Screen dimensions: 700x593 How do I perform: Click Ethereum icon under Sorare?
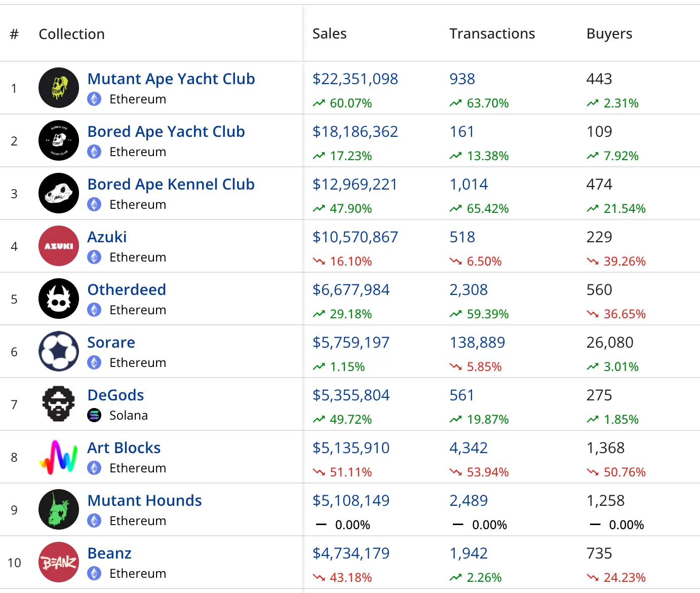point(94,362)
